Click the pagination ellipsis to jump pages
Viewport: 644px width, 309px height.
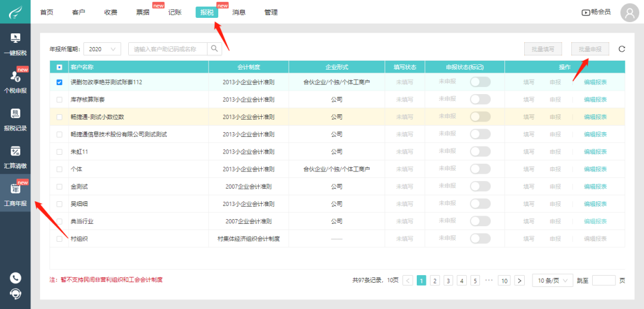pyautogui.click(x=489, y=281)
